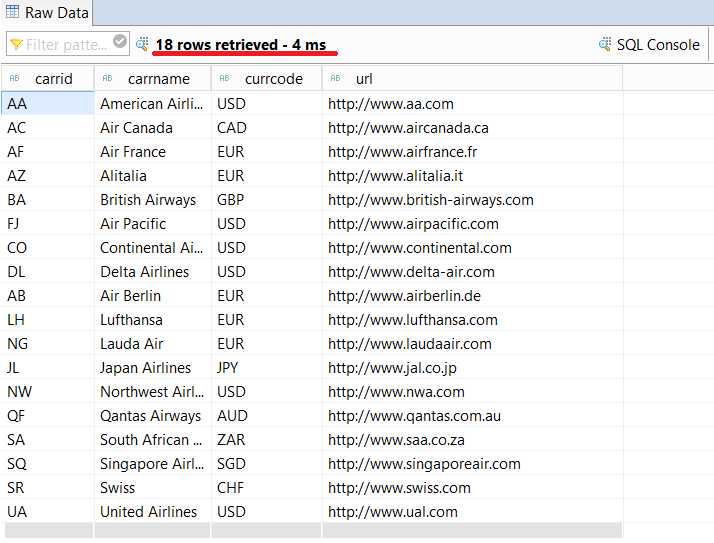Sort by the carrname column header
Viewport: 714px width, 543px height.
click(x=153, y=78)
